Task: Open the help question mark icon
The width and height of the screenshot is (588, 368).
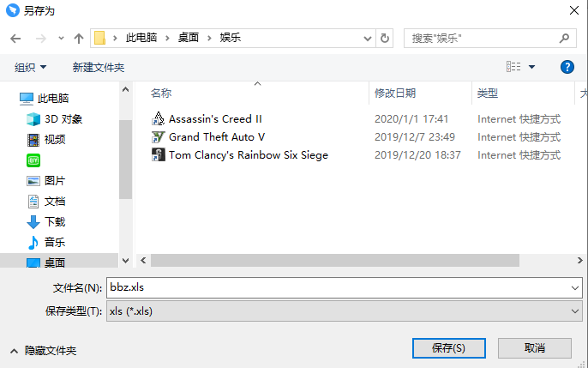Action: (x=567, y=67)
